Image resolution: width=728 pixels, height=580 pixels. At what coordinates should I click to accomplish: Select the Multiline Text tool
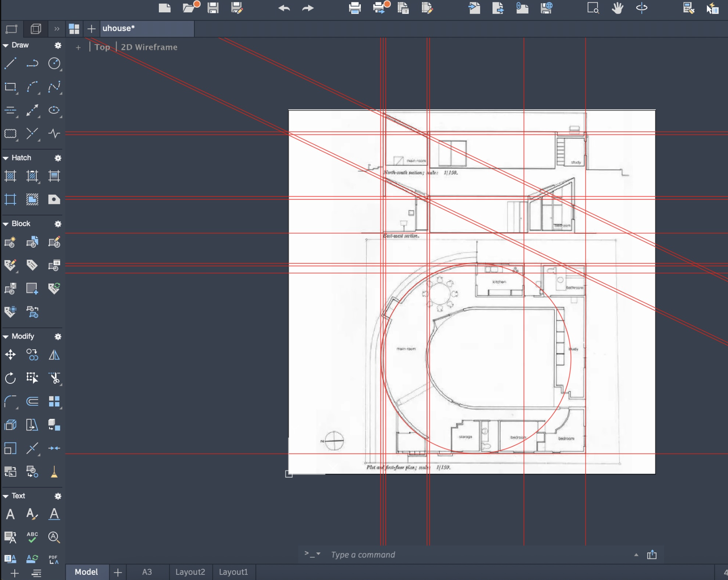(x=10, y=514)
